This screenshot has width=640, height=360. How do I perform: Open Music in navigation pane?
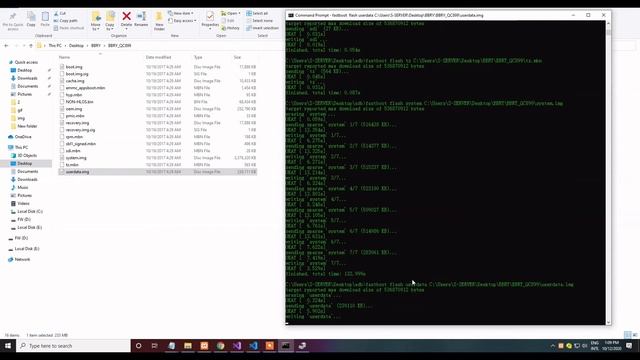[x=23, y=187]
